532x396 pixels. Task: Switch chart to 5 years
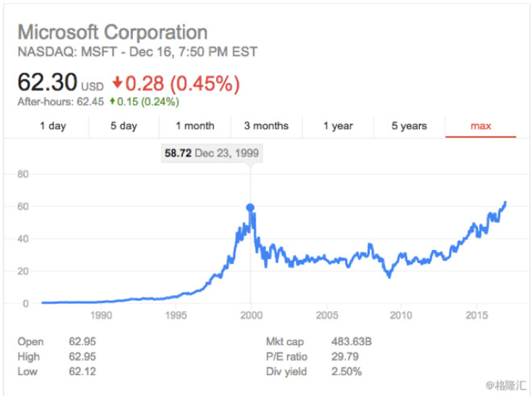coord(409,126)
